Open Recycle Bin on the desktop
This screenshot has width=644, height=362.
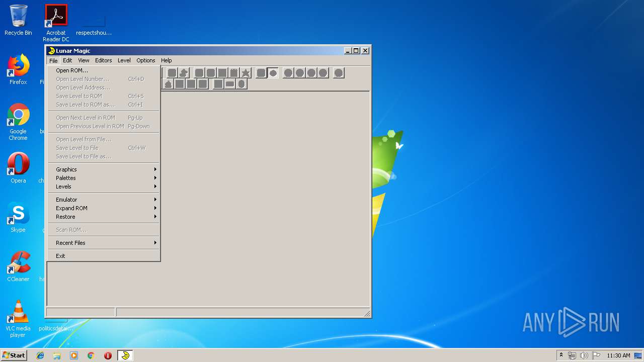pos(18,20)
